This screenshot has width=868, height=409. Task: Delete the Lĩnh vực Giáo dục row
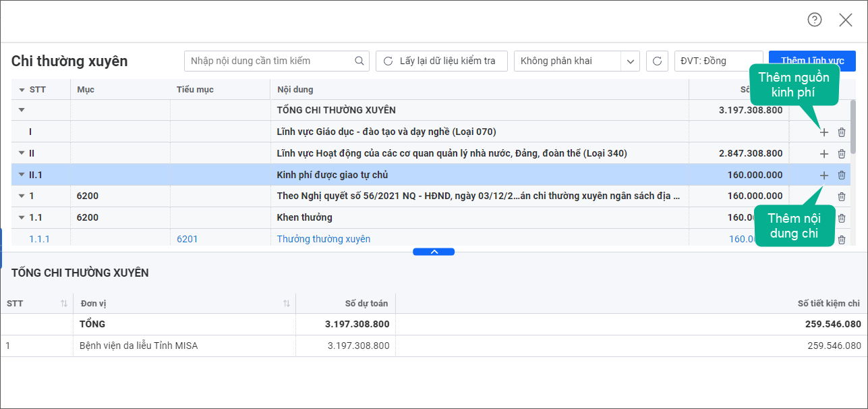[x=842, y=132]
